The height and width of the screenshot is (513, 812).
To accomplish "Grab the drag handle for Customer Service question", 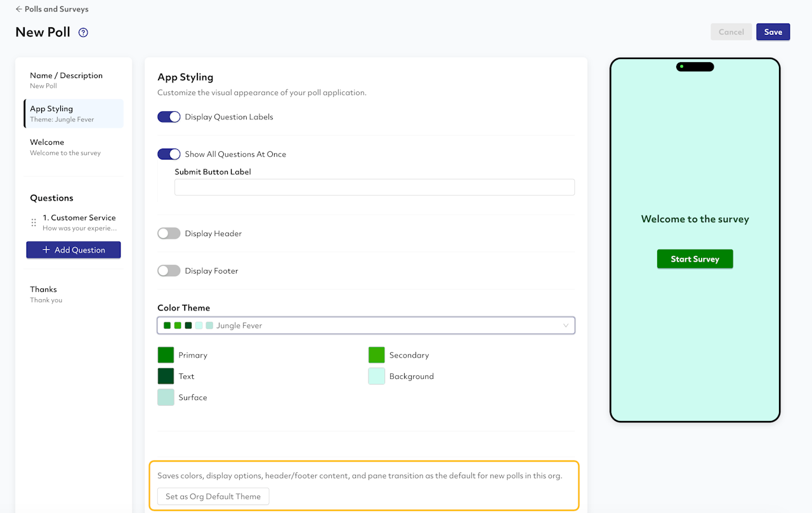I will (x=34, y=223).
